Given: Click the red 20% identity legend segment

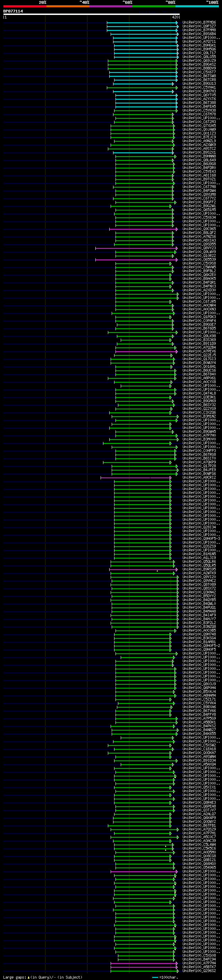Looking at the screenshot, I should pyautogui.click(x=25, y=6).
